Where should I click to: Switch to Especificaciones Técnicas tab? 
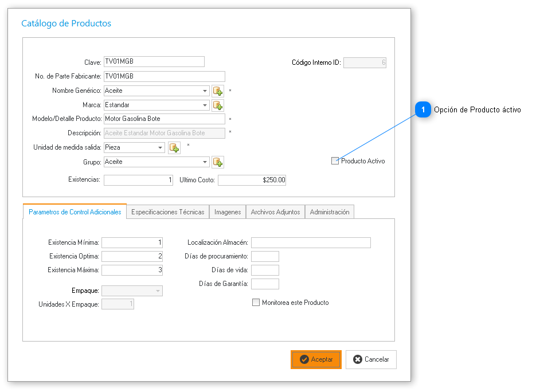[167, 212]
